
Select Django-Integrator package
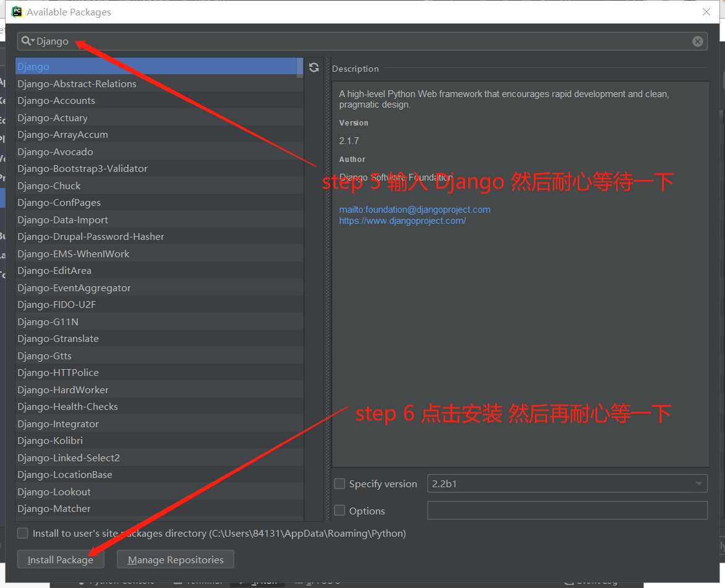159,424
